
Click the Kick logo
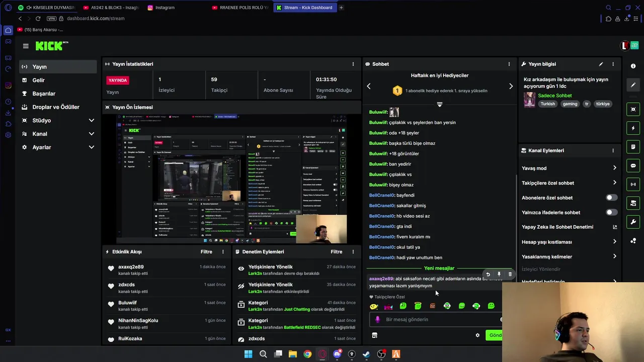[x=52, y=46]
